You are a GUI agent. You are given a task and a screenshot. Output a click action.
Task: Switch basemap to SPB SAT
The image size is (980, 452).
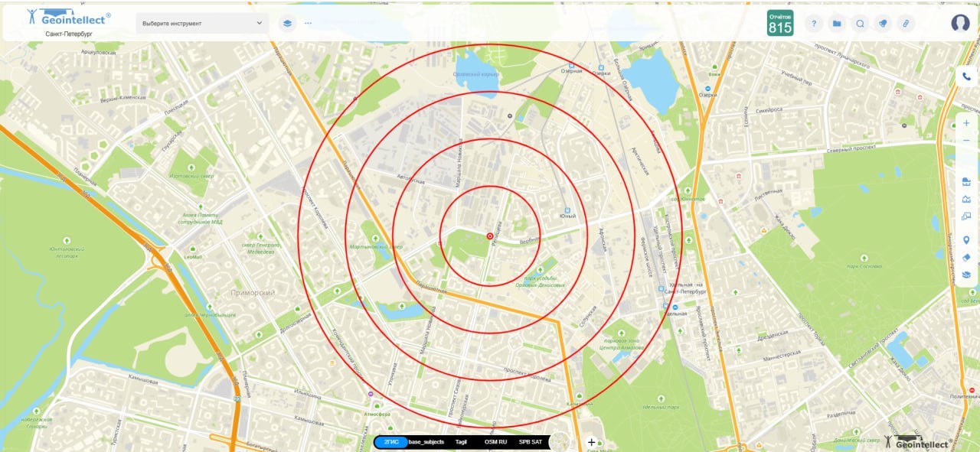(531, 442)
